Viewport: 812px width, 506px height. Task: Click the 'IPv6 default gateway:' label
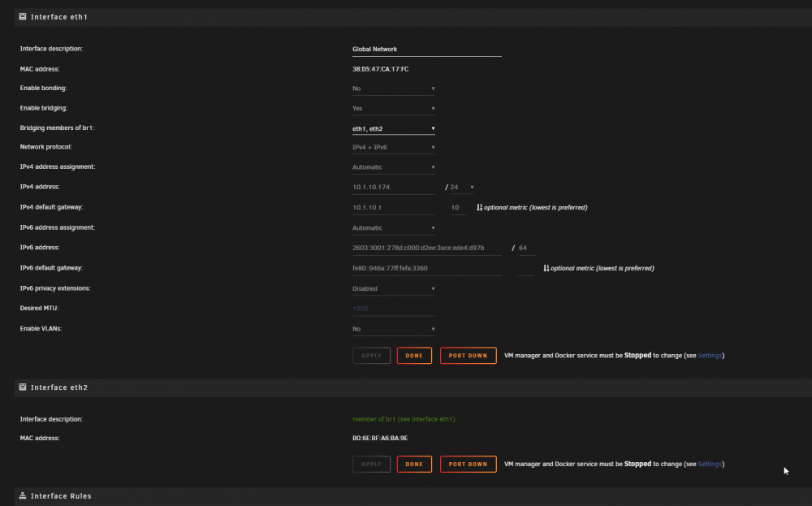click(51, 268)
